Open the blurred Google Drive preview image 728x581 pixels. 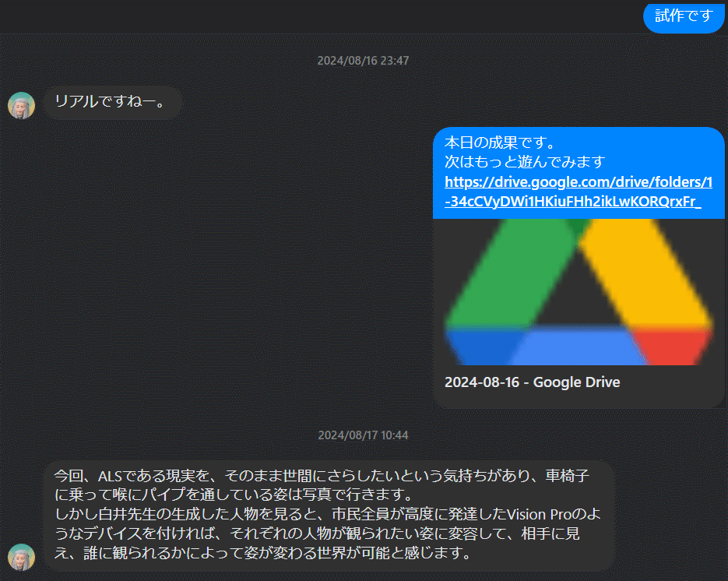point(580,292)
